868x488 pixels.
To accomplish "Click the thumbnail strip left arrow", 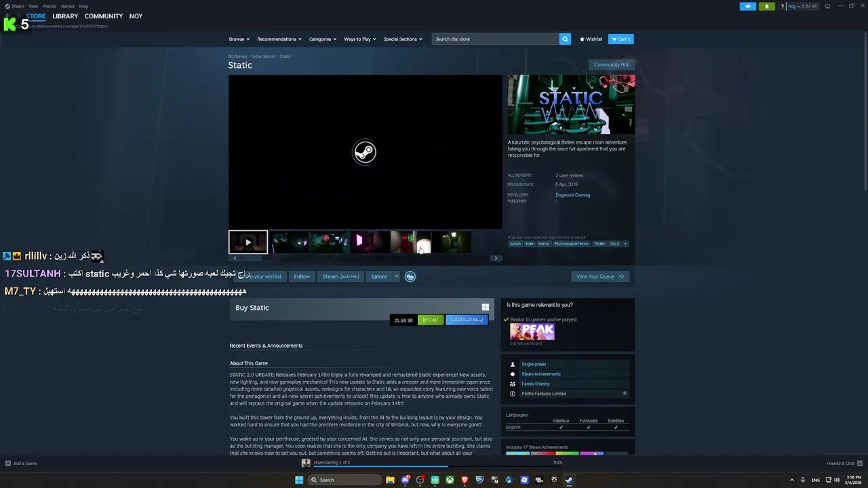I will coord(235,258).
